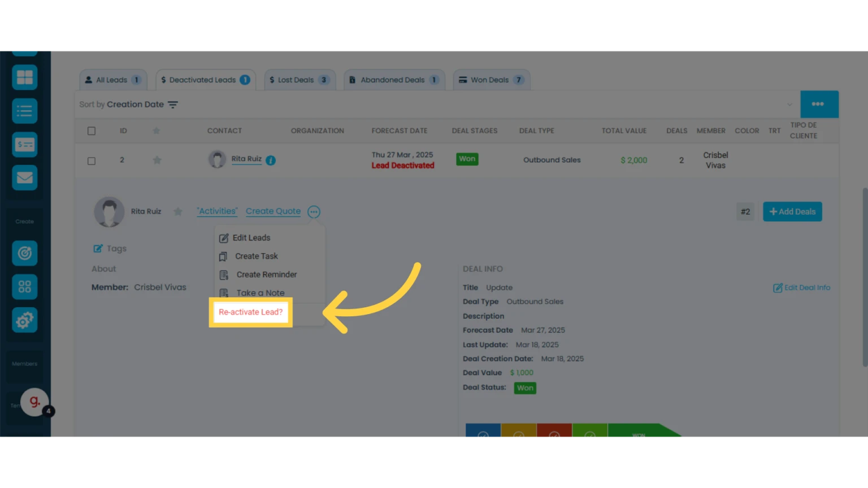Click the Lead Deactivated status text
868x488 pixels.
(403, 165)
